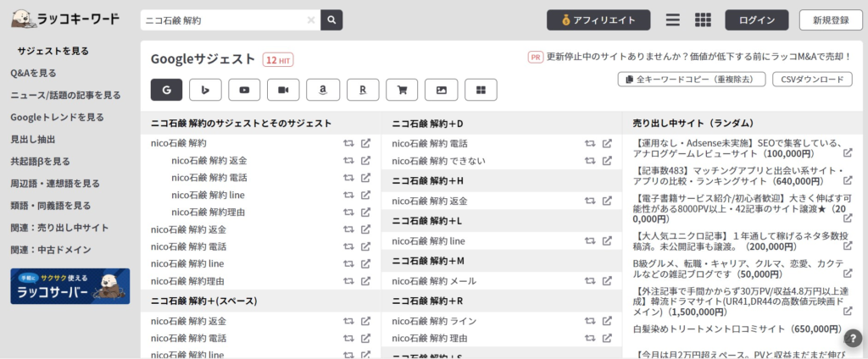Open 周辺語・連想語を見る in sidebar
Screen dimensions: 868x359
click(55, 183)
